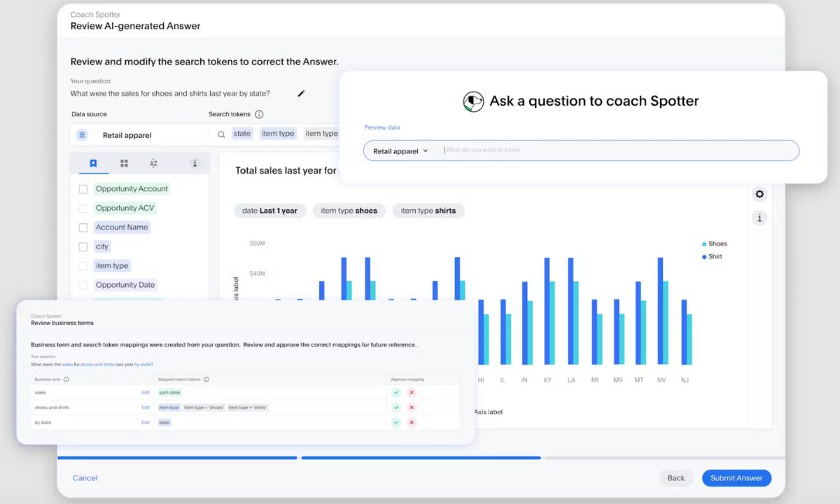Image resolution: width=840 pixels, height=504 pixels.
Task: Click the Cancel link
Action: click(85, 478)
